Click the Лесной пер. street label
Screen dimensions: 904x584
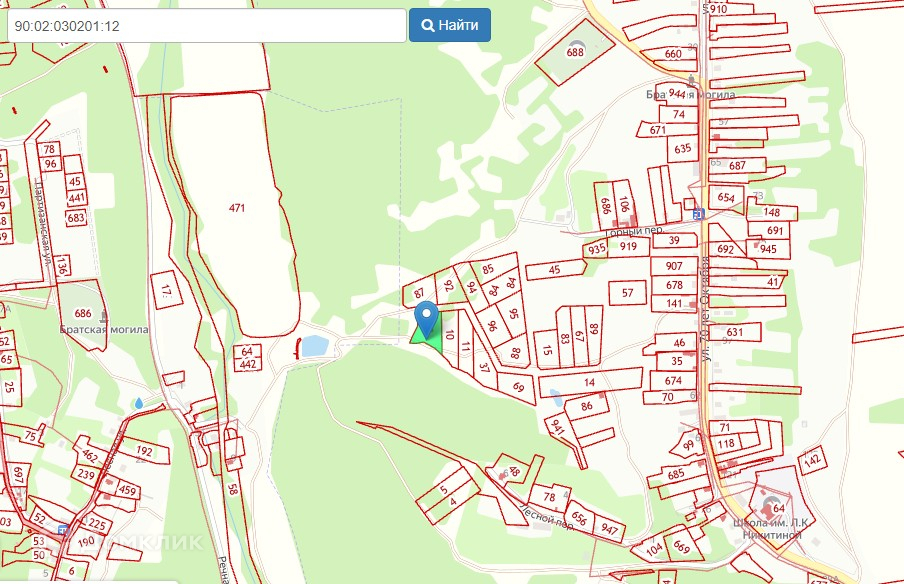pyautogui.click(x=547, y=517)
